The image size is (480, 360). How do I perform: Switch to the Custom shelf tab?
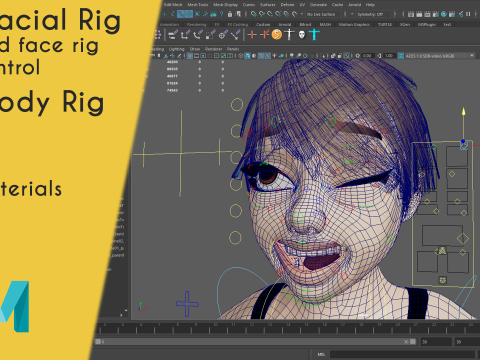tap(263, 25)
